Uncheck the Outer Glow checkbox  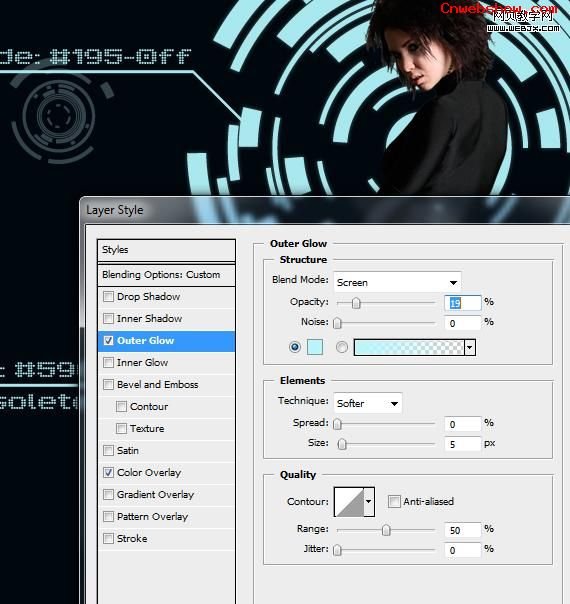[x=109, y=341]
